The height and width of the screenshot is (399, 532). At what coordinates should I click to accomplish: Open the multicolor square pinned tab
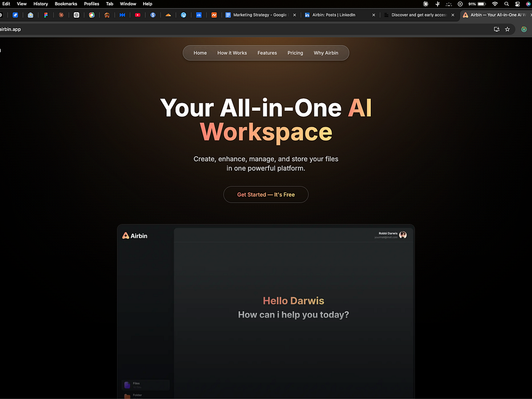(x=92, y=15)
